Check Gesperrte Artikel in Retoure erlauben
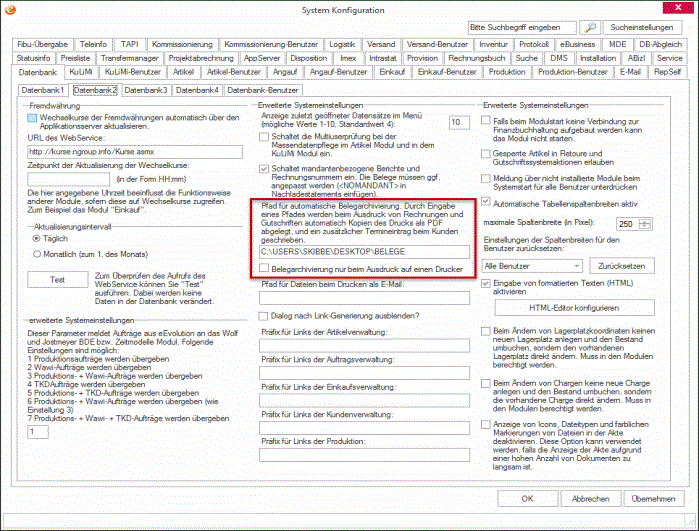Image resolution: width=699 pixels, height=531 pixels. pos(486,153)
